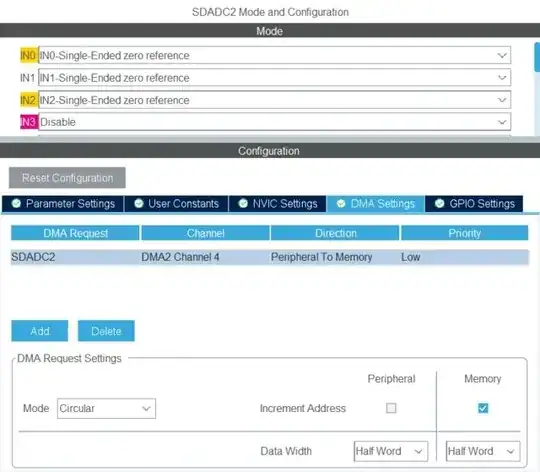
Task: Click the Add DMA request button
Action: 40,331
